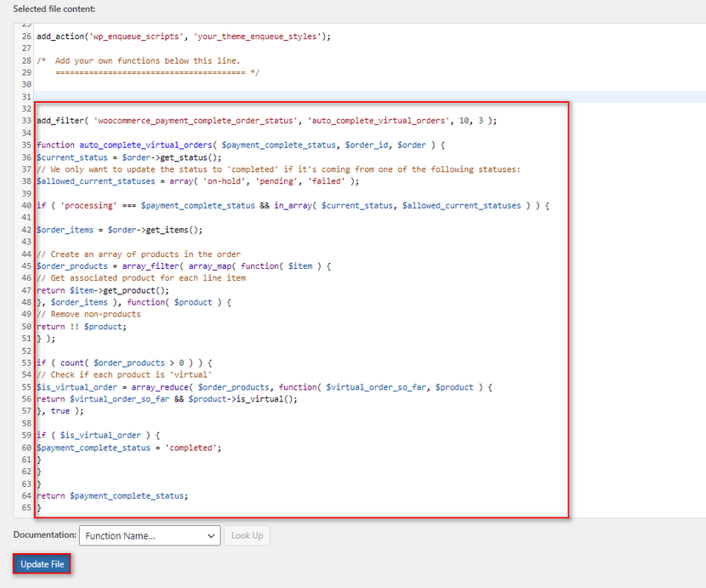
Task: Click the return !! $product line
Action: coord(82,327)
